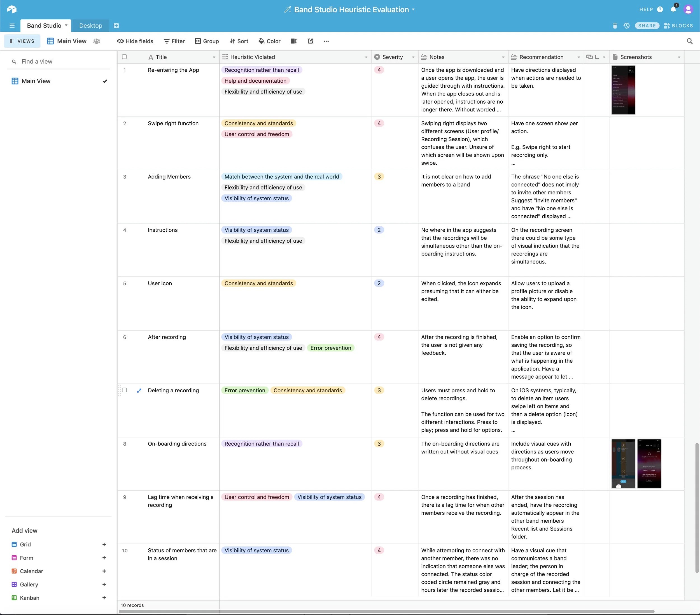700x615 pixels.
Task: Click the share view export icon
Action: [310, 41]
